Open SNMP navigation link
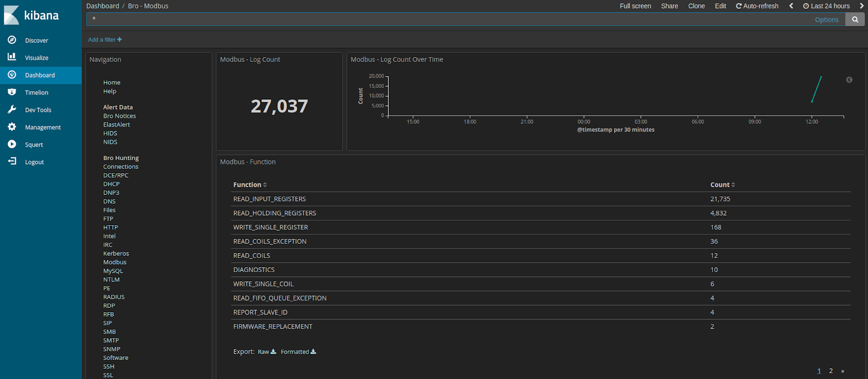Screen dimensions: 868x379 point(112,349)
